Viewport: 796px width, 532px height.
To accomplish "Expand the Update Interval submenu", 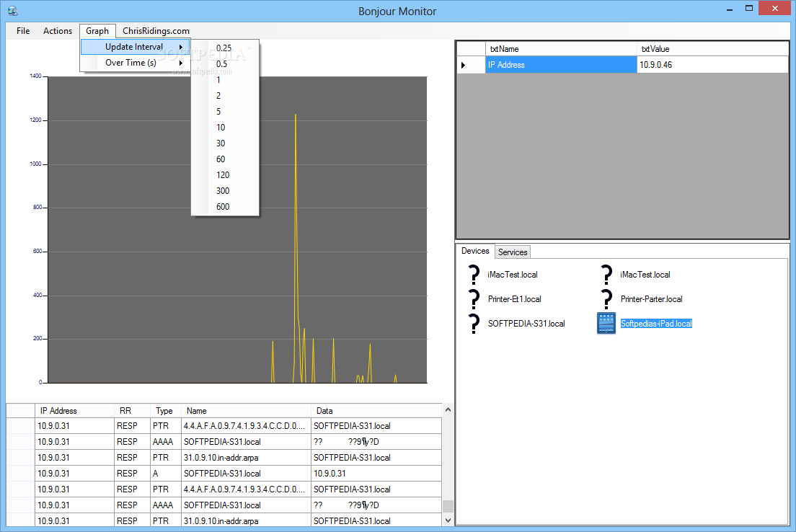I will (135, 47).
